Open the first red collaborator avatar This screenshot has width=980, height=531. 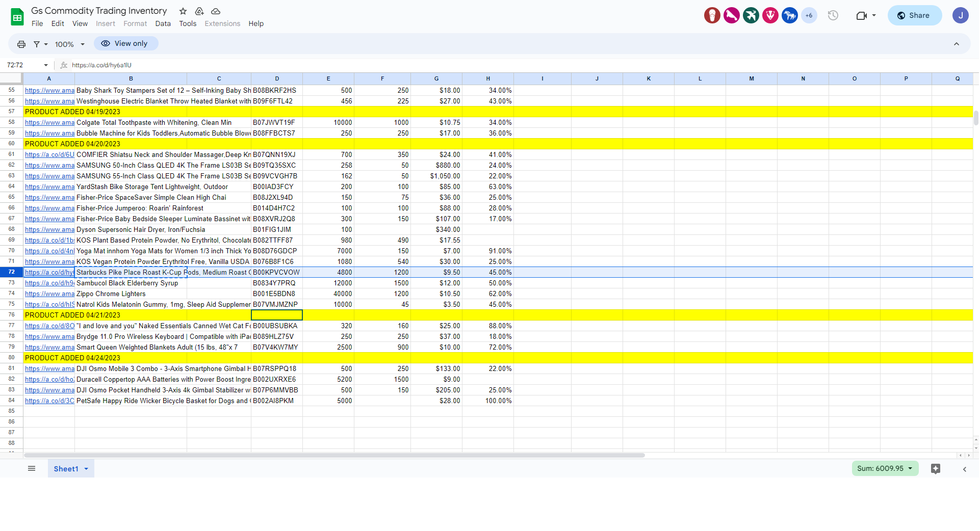pos(712,15)
